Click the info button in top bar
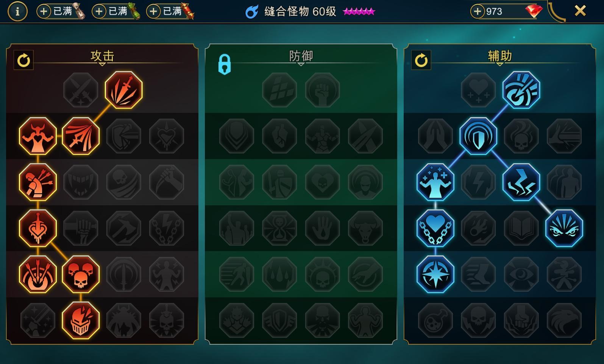This screenshot has height=364, width=604. (x=17, y=11)
